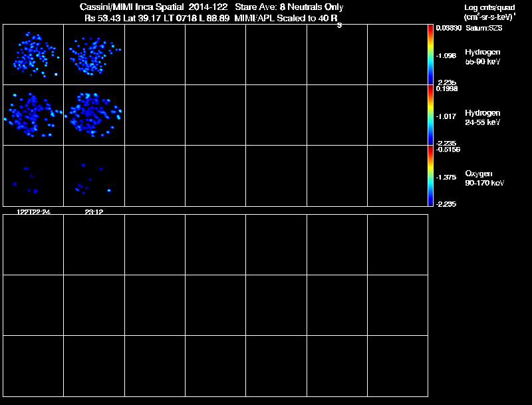
Task: Select the Hydrogen 24-55 keV row label
Action: [483, 117]
